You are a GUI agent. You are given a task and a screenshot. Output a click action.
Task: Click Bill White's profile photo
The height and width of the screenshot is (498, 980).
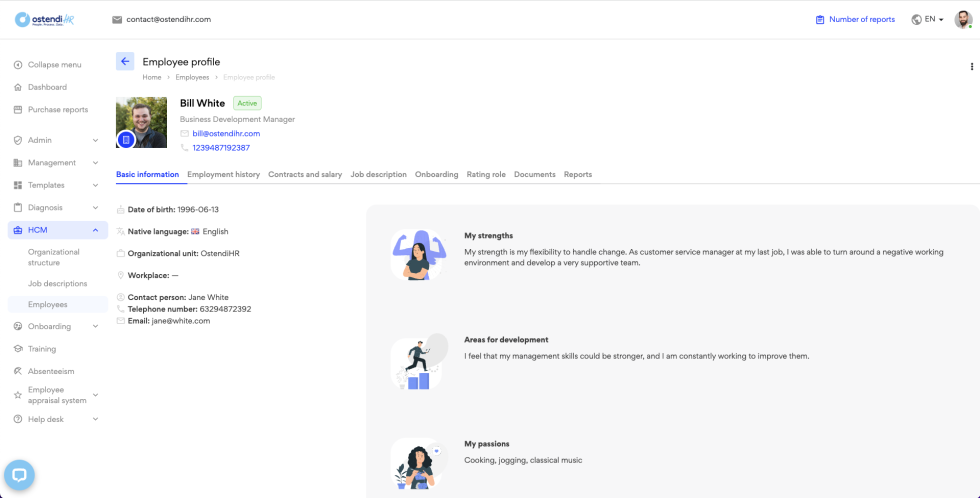(141, 119)
